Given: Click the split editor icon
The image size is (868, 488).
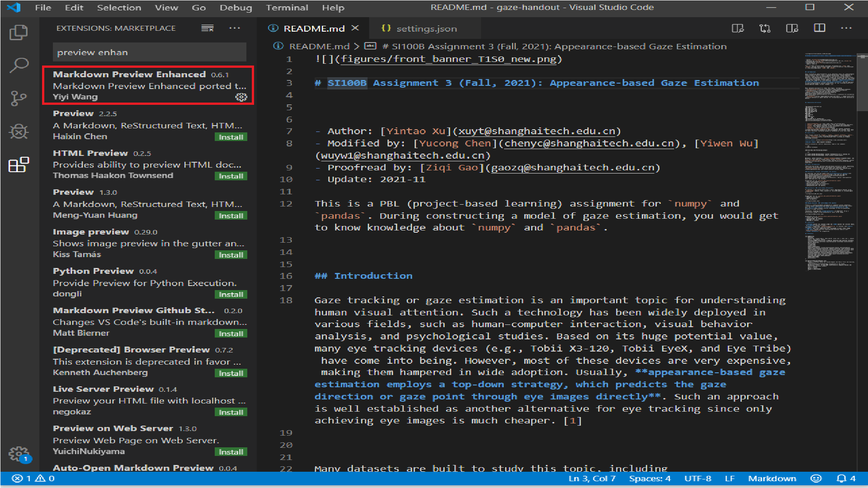Looking at the screenshot, I should tap(819, 28).
